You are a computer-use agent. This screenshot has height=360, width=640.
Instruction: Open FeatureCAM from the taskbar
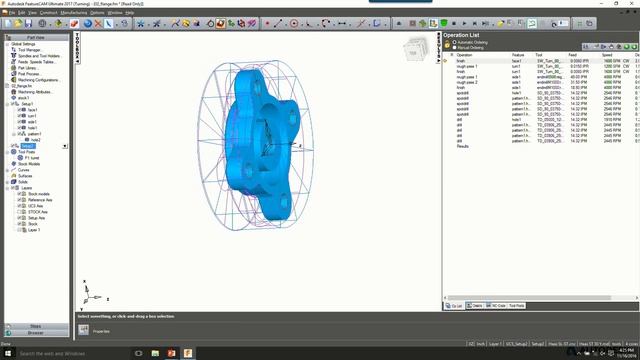point(188,353)
